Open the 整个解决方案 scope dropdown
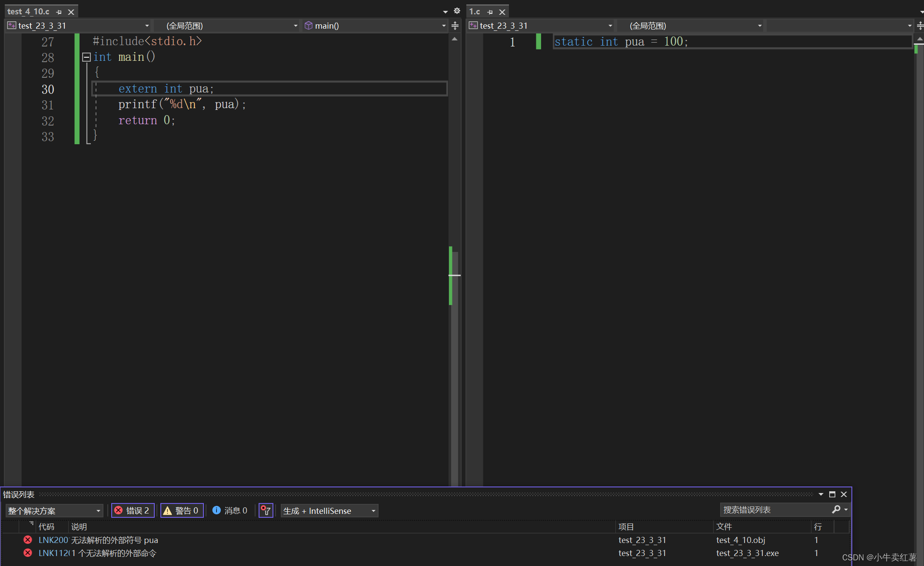The height and width of the screenshot is (566, 924). [x=54, y=511]
